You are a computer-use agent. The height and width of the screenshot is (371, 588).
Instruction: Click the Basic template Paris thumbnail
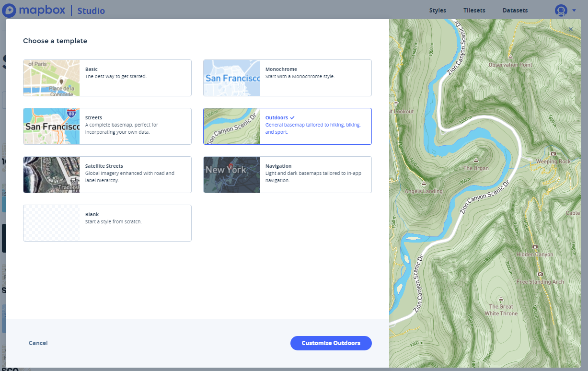tap(51, 78)
